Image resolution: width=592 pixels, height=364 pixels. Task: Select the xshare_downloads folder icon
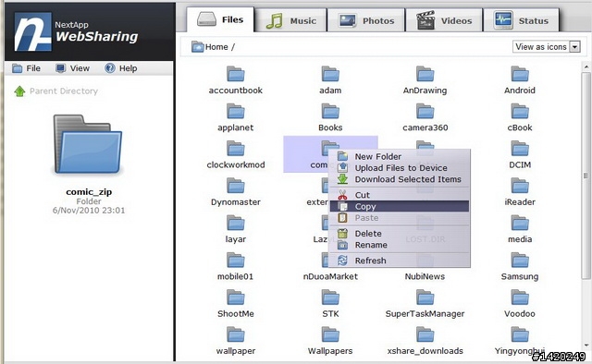coord(425,335)
